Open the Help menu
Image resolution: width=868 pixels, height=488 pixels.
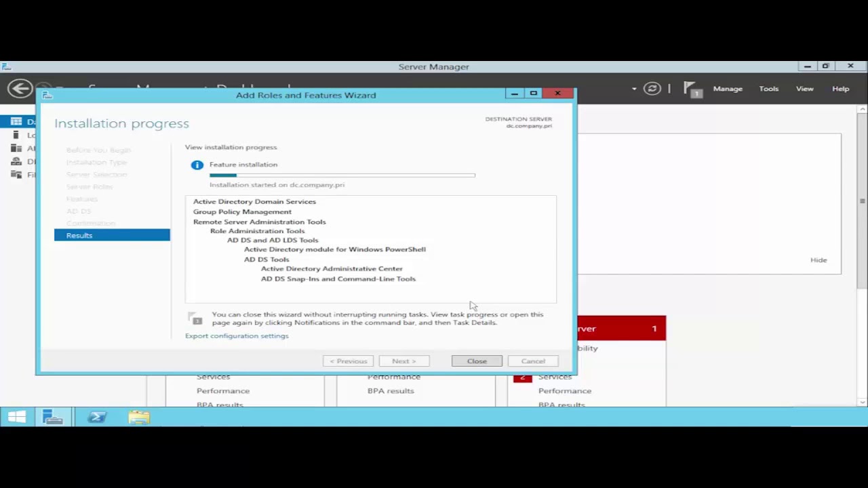pyautogui.click(x=841, y=89)
